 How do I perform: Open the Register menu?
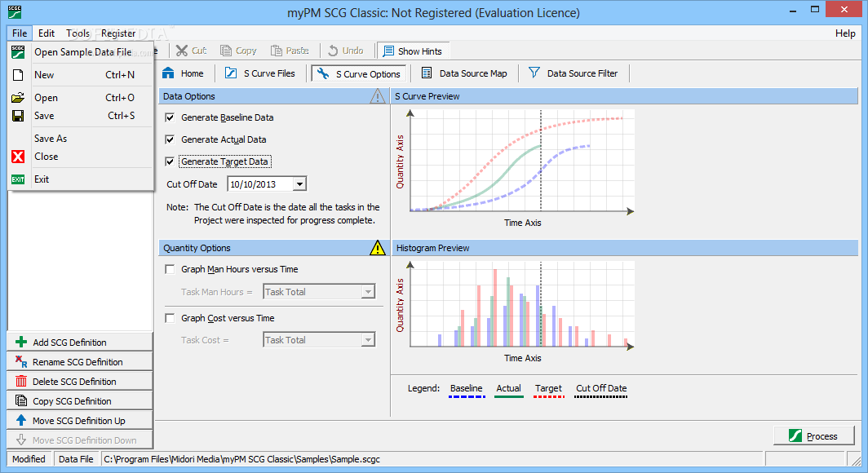point(118,33)
